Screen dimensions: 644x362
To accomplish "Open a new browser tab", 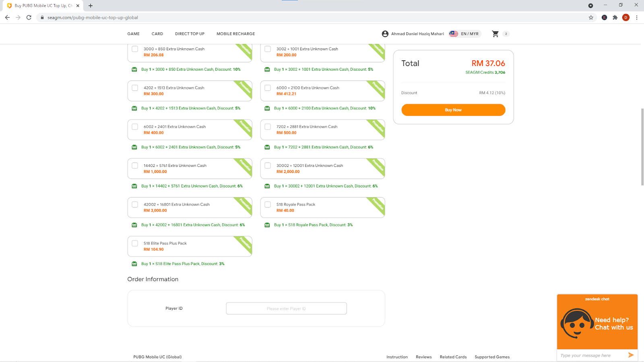I will click(91, 6).
